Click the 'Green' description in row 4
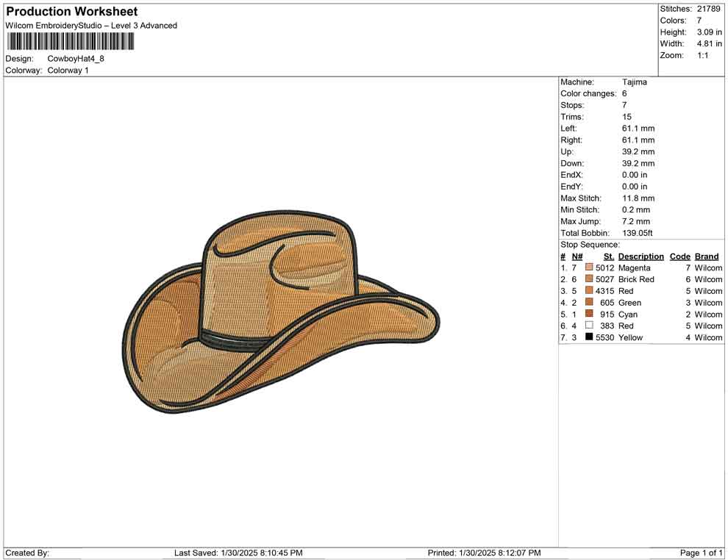This screenshot has height=560, width=728. pos(629,303)
